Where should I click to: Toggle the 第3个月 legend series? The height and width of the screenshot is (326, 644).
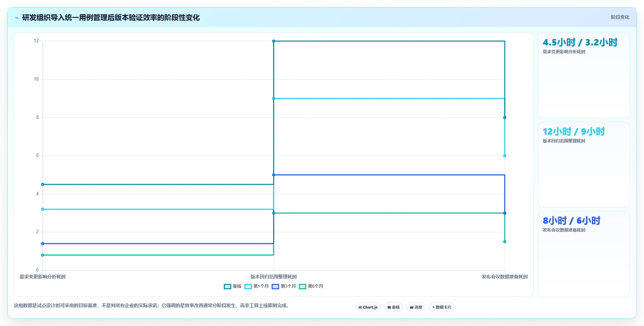pos(284,286)
